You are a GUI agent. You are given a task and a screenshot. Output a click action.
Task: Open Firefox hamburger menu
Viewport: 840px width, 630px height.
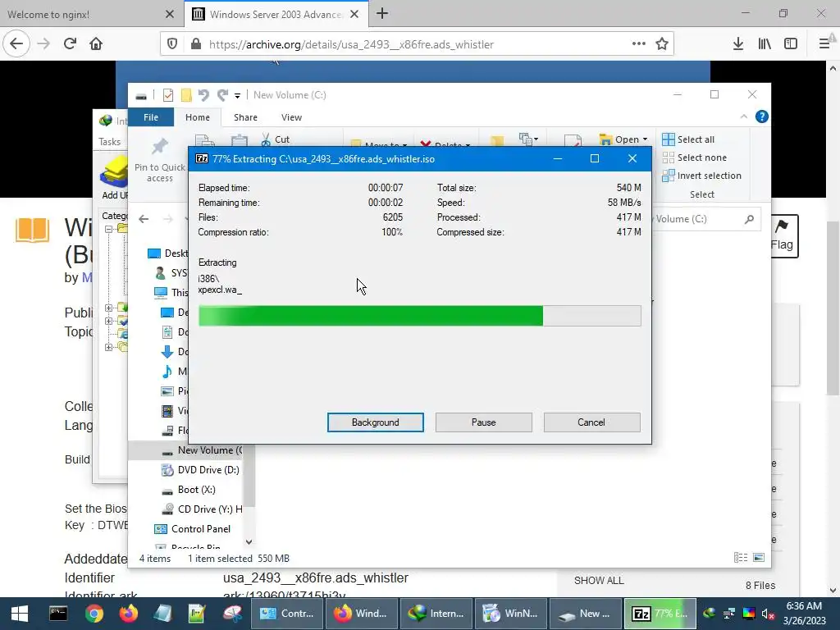tap(824, 44)
